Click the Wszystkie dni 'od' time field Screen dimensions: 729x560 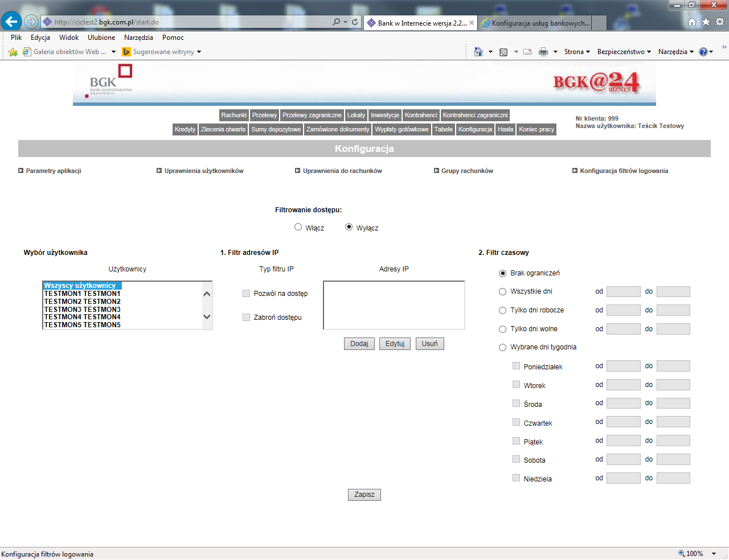click(x=624, y=291)
